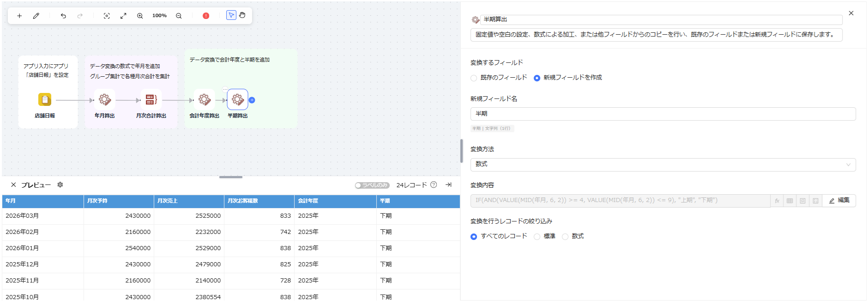This screenshot has height=301, width=868.
Task: Click the 2525000 sales value cell
Action: point(189,216)
